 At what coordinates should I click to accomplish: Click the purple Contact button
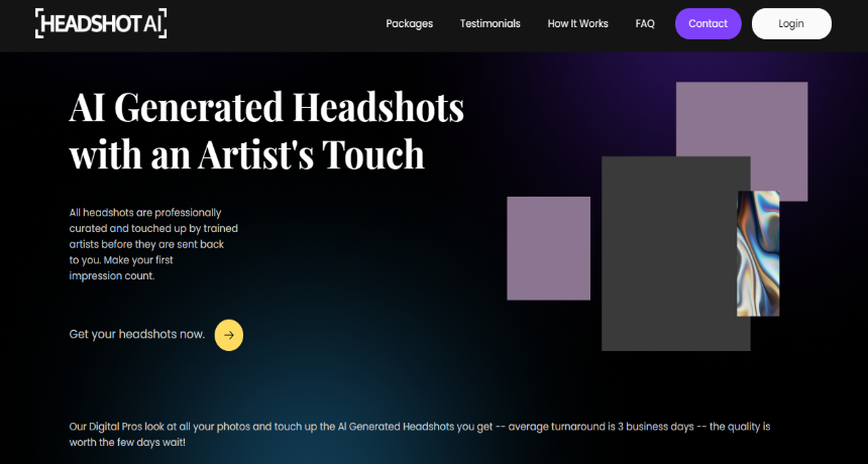pyautogui.click(x=708, y=24)
